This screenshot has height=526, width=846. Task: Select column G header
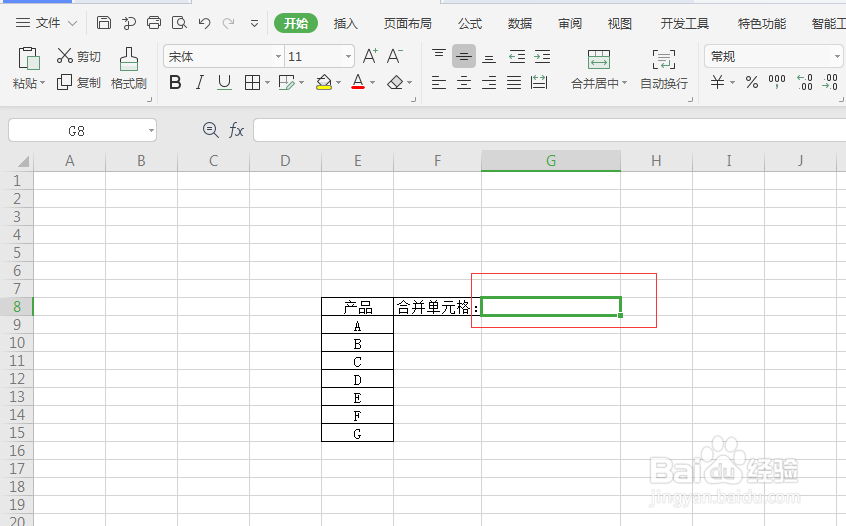pyautogui.click(x=551, y=160)
